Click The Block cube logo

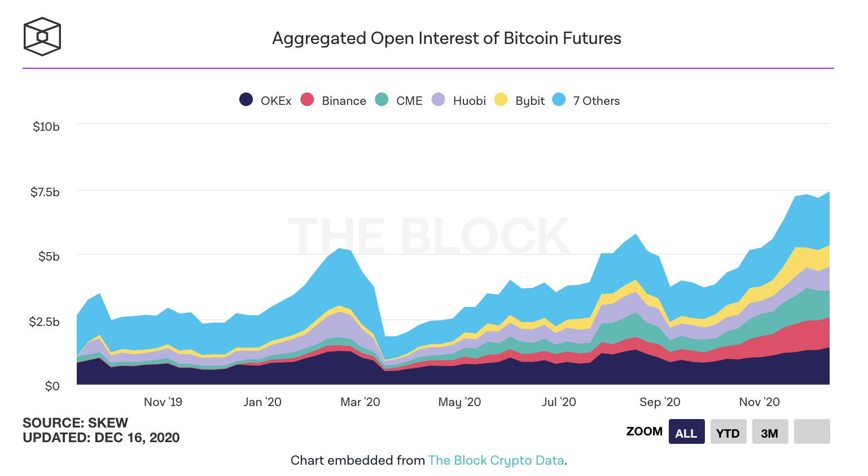point(42,37)
